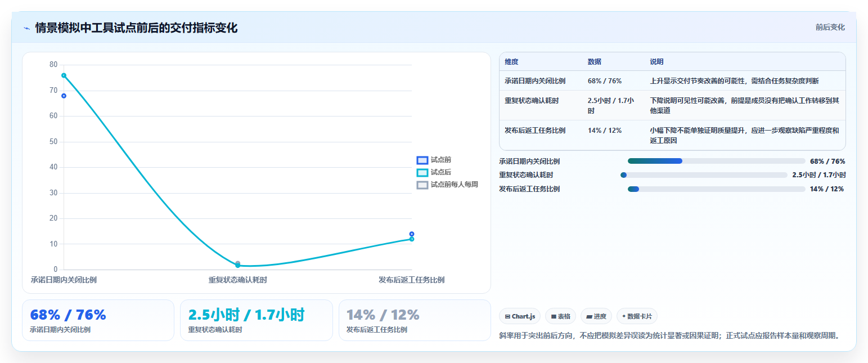
Task: Click the 68% / 76% data card
Action: [98, 320]
